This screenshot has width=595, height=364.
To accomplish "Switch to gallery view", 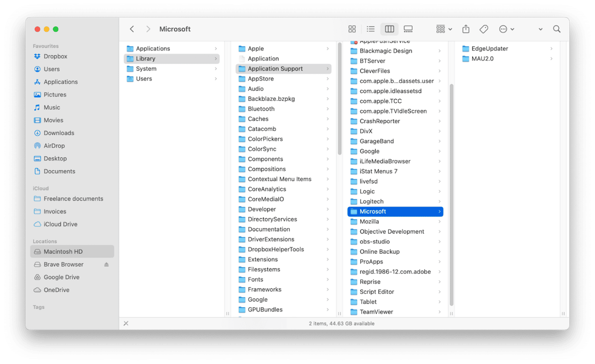I will click(x=408, y=29).
